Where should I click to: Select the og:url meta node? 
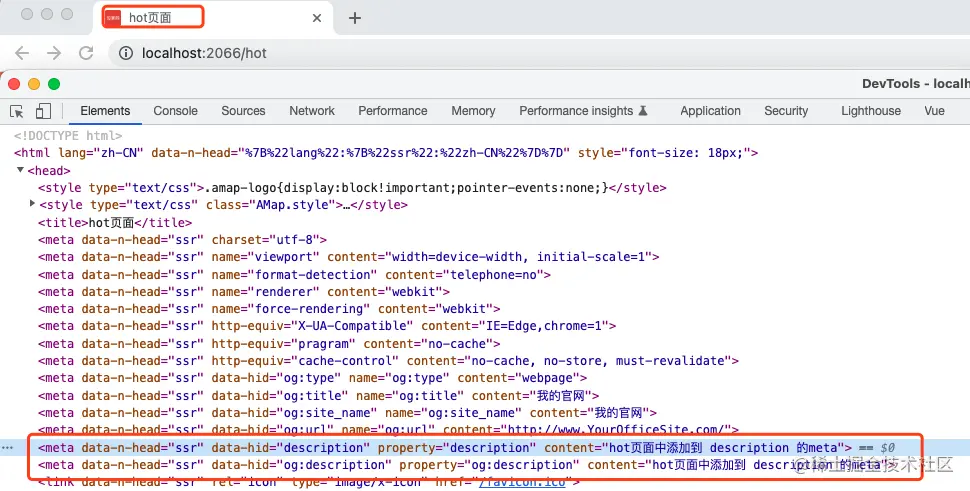coord(388,429)
